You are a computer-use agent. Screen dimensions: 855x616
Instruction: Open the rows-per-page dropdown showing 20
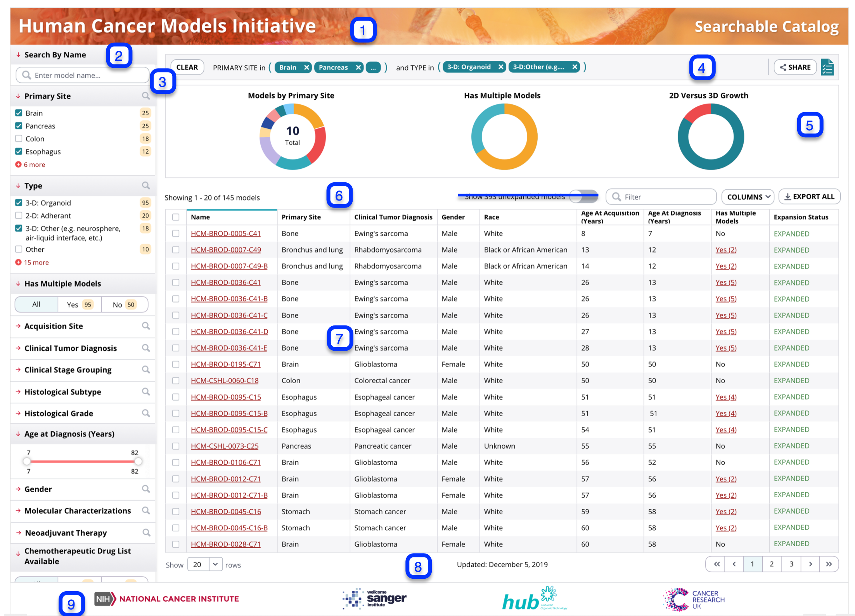click(205, 564)
